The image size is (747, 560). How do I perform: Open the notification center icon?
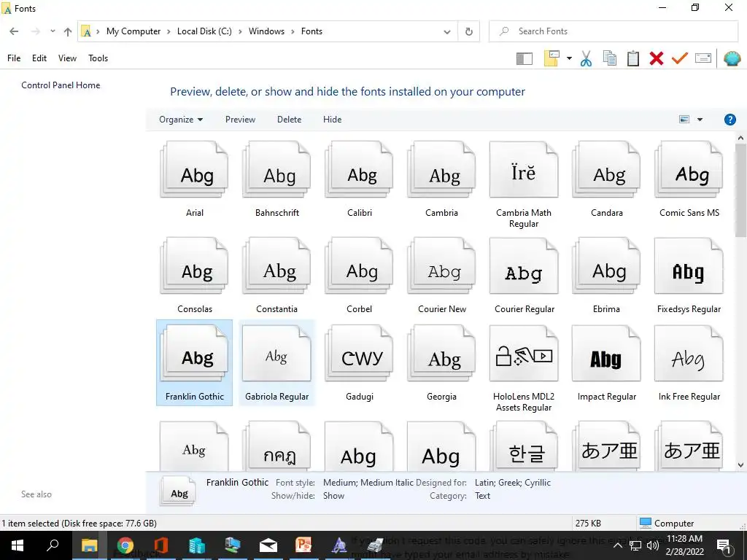pos(724,545)
